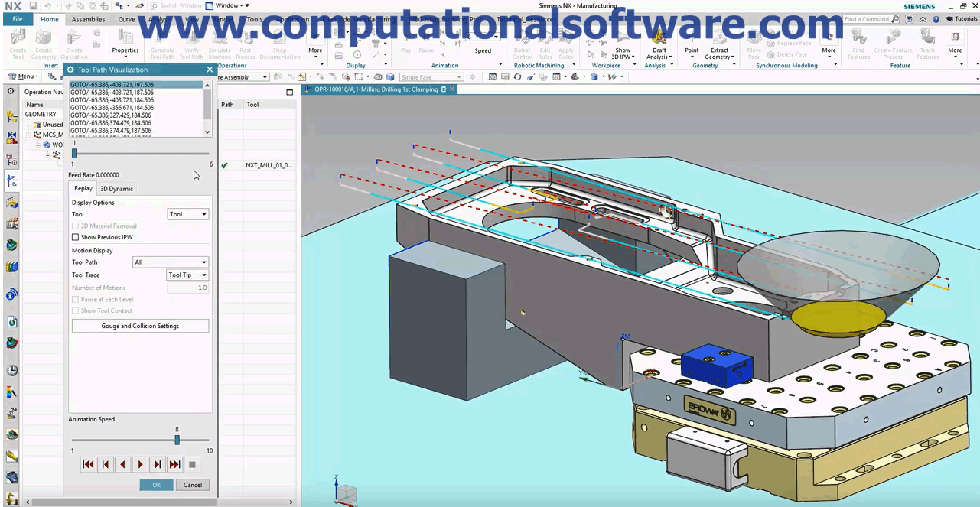The width and height of the screenshot is (980, 507).
Task: Click the Create Tool ribbon icon
Action: (x=18, y=43)
